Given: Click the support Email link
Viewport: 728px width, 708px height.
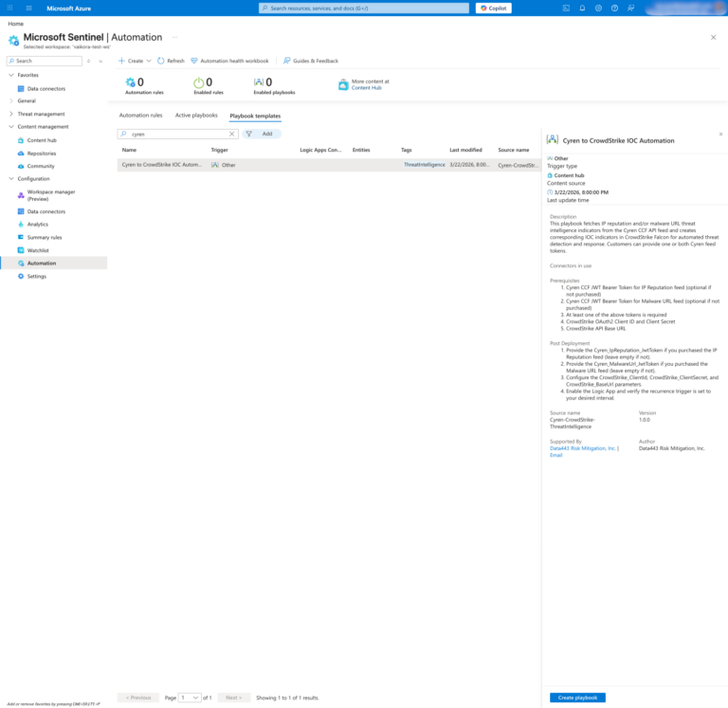Looking at the screenshot, I should click(x=555, y=456).
